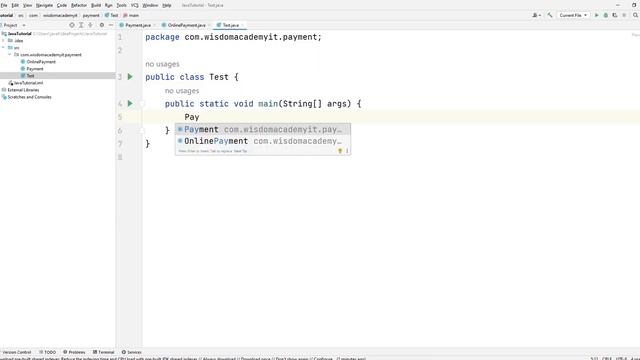Select opened file locate target icon
The height and width of the screenshot is (360, 640).
(x=72, y=25)
